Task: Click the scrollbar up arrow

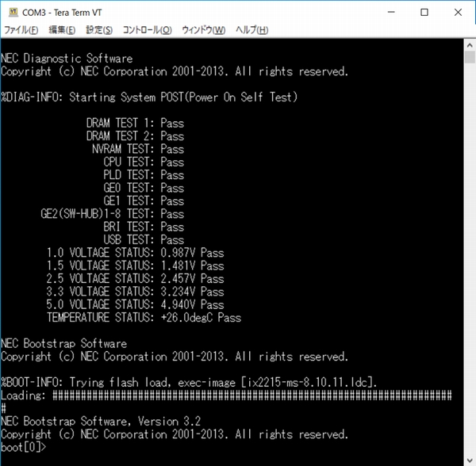Action: click(x=470, y=45)
